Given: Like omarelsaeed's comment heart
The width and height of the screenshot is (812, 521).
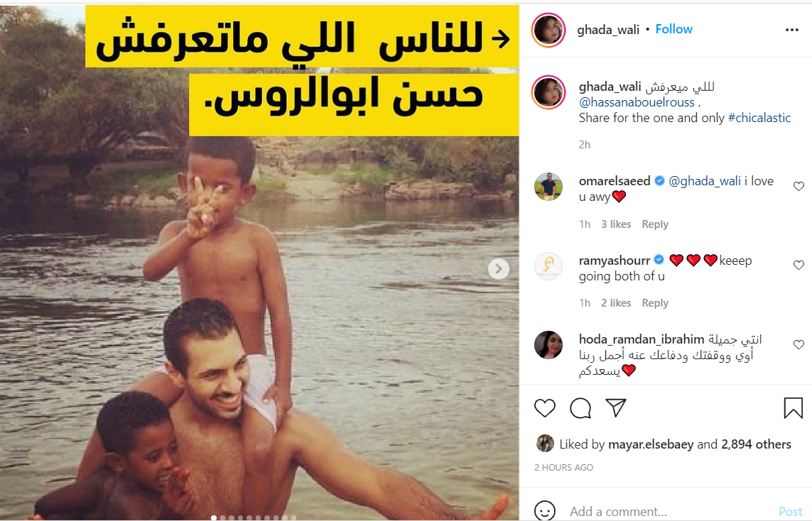Looking at the screenshot, I should tap(799, 186).
